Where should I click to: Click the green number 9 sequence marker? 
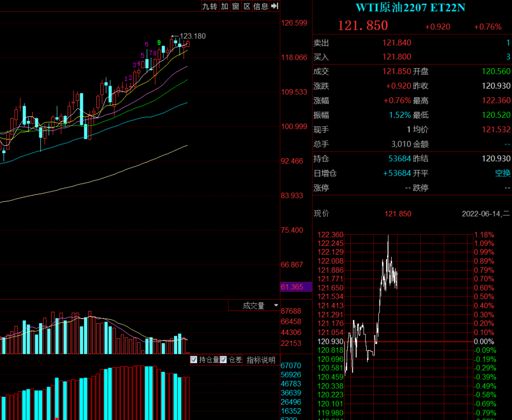(x=159, y=43)
